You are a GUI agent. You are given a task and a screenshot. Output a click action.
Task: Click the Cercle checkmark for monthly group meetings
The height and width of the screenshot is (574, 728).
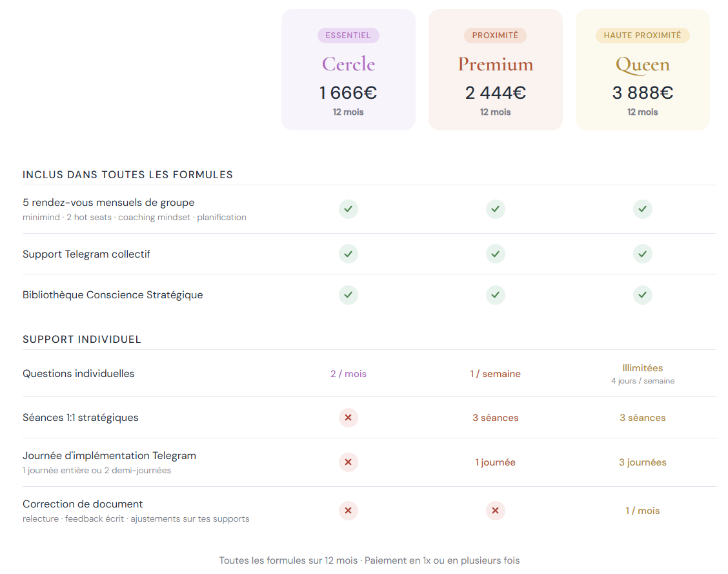(349, 209)
